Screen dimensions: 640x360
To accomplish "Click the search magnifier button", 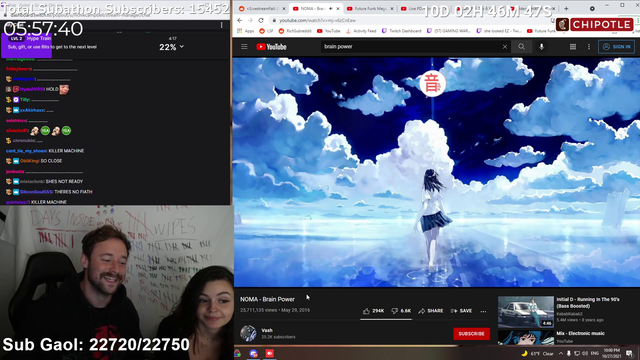I will (x=521, y=47).
